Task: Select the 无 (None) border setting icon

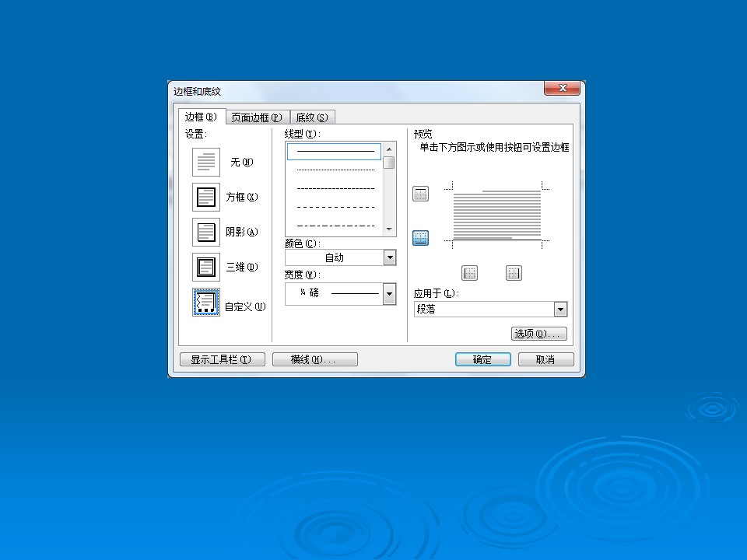Action: 205,162
